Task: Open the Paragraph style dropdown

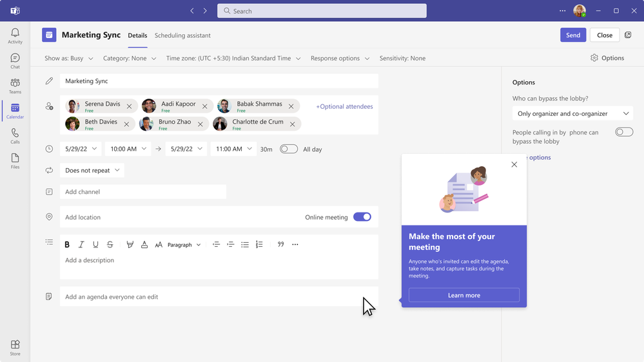Action: (184, 245)
